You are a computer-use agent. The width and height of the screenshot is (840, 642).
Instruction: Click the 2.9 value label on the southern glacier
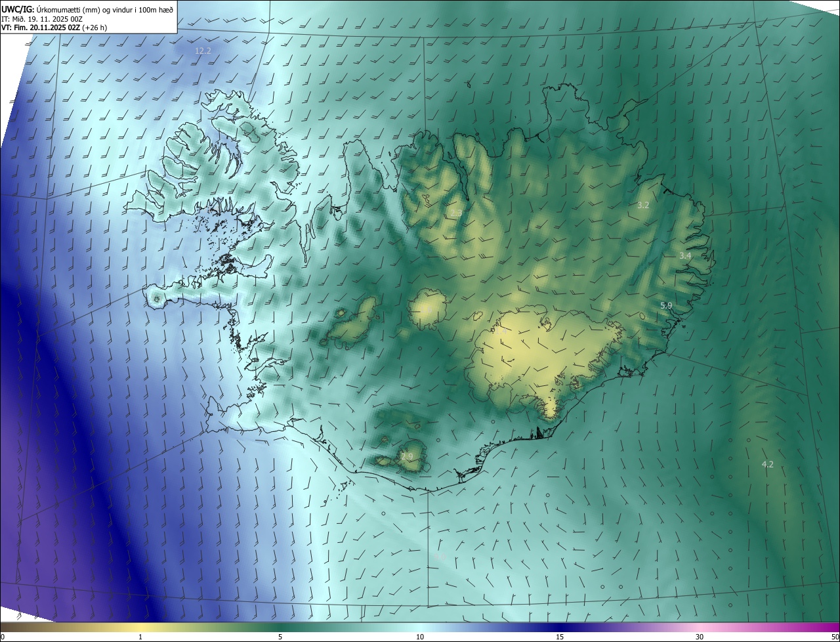[407, 456]
